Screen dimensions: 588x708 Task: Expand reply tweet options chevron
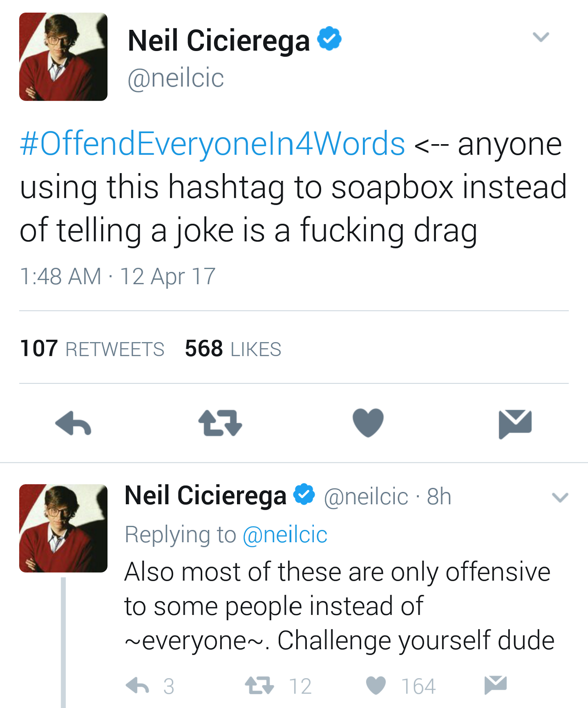(x=560, y=497)
